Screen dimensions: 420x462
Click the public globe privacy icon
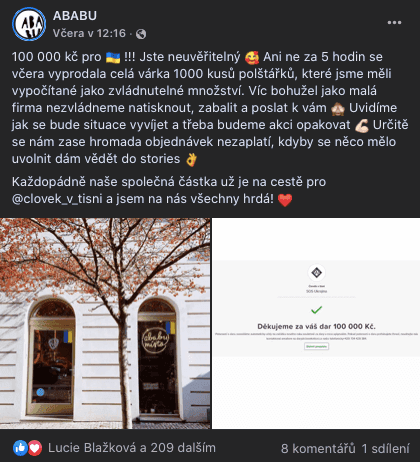click(x=141, y=34)
